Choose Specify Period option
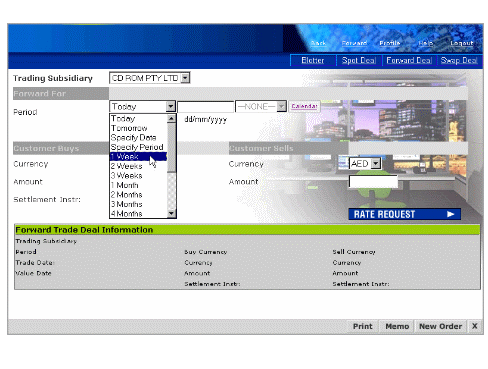The image size is (488, 369). click(x=138, y=147)
